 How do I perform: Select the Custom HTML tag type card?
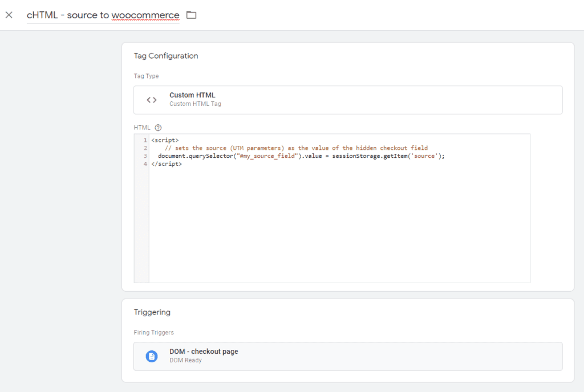point(348,100)
